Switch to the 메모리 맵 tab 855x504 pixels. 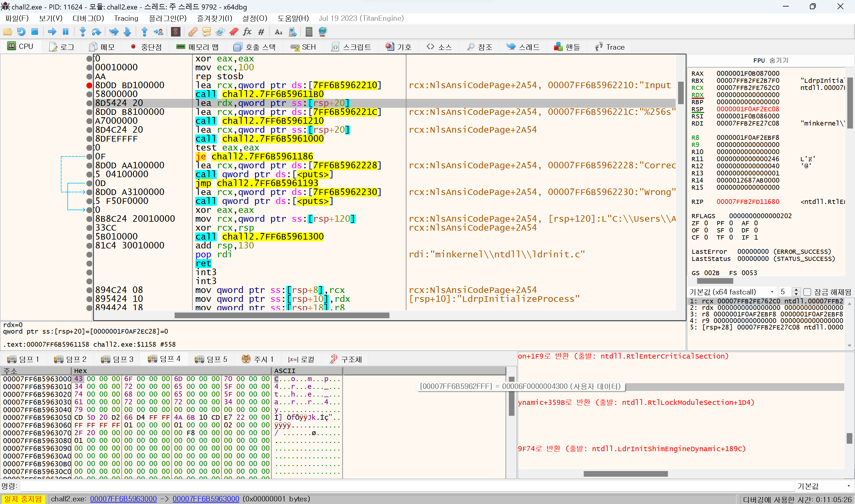tap(198, 47)
